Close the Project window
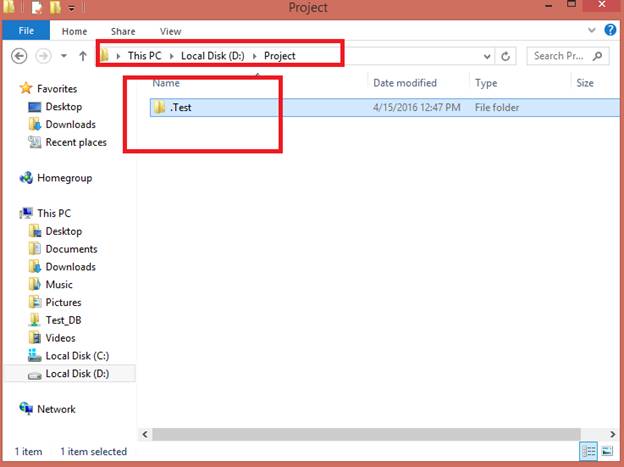 602,5
